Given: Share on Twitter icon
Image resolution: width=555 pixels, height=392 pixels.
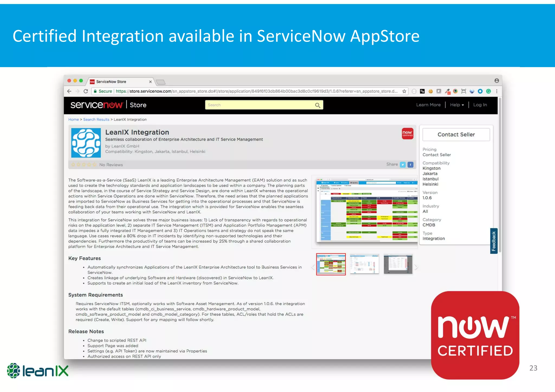Looking at the screenshot, I should click(403, 165).
